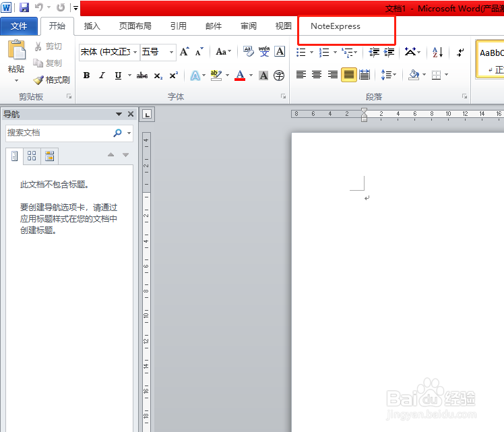Switch to the 插入 Insert tab
The image size is (504, 432).
[92, 26]
